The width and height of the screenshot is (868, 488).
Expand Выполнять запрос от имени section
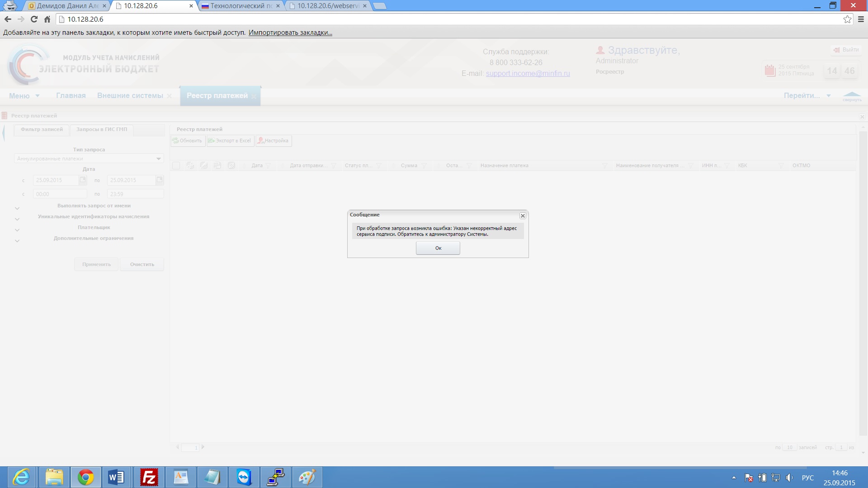pos(17,208)
